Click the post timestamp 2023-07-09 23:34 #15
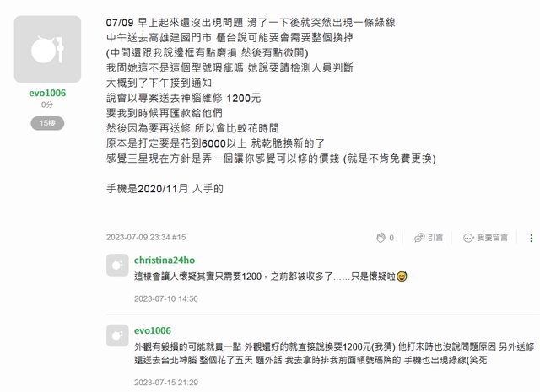 (x=146, y=238)
